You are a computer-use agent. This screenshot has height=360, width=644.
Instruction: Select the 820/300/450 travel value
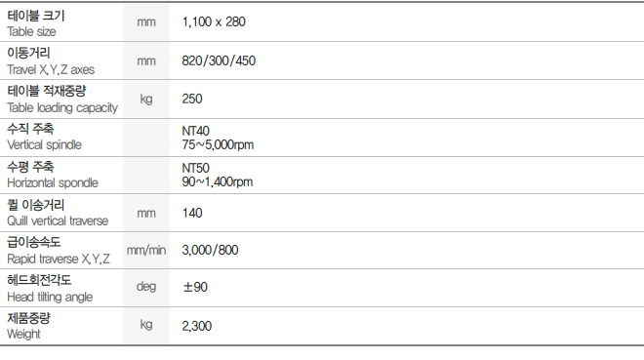[x=219, y=60]
